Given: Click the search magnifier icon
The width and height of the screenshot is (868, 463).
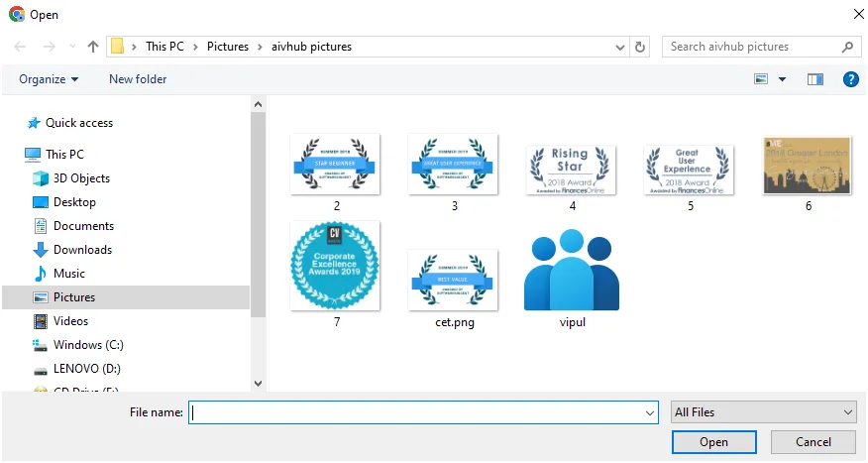Looking at the screenshot, I should [x=847, y=47].
